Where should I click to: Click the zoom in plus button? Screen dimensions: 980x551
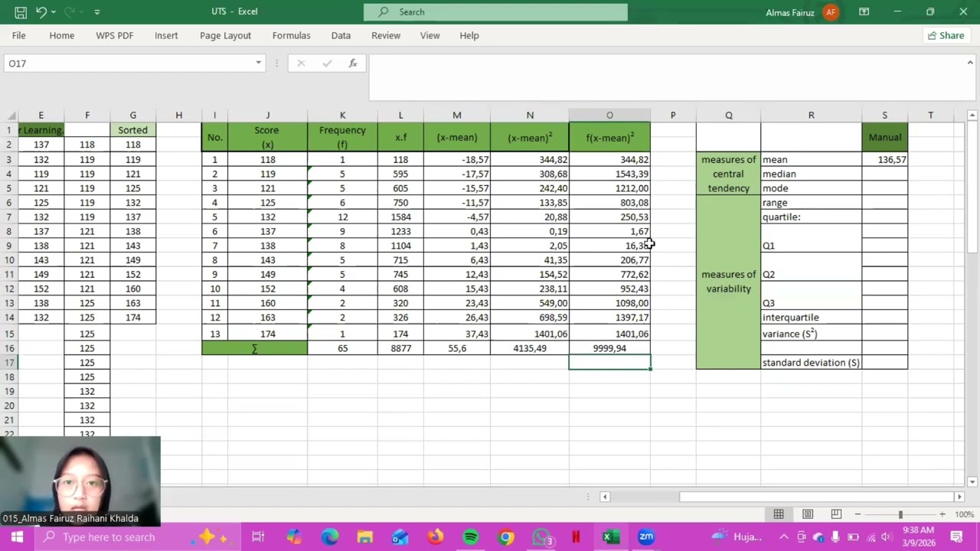point(942,514)
